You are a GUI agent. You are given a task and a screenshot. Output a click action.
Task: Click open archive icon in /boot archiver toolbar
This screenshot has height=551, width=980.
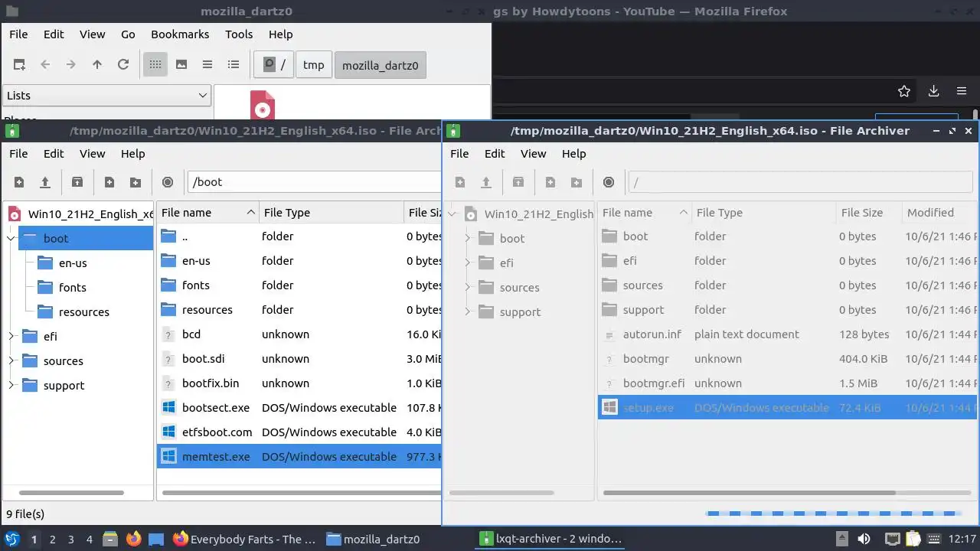click(45, 182)
